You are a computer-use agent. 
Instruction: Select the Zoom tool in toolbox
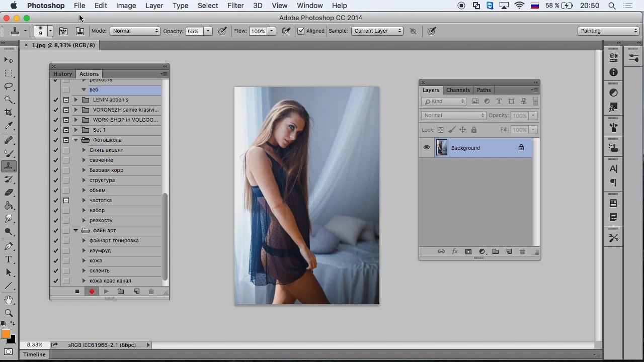[9, 313]
